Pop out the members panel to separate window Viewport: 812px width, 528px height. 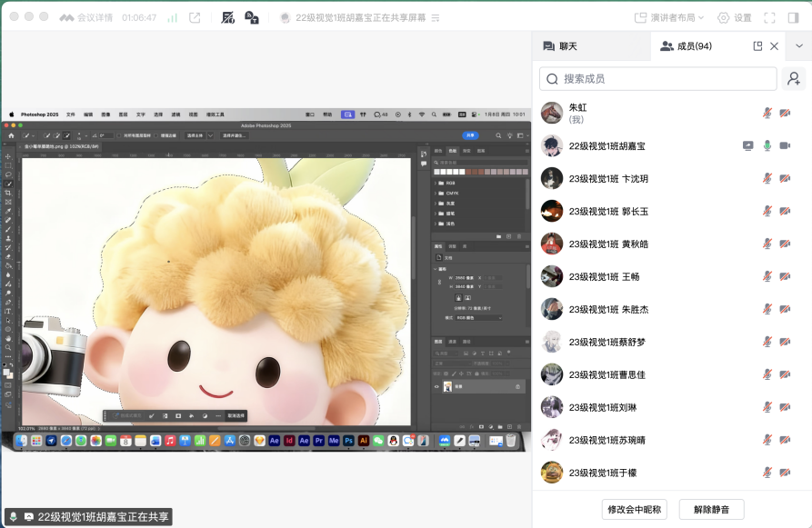(757, 45)
